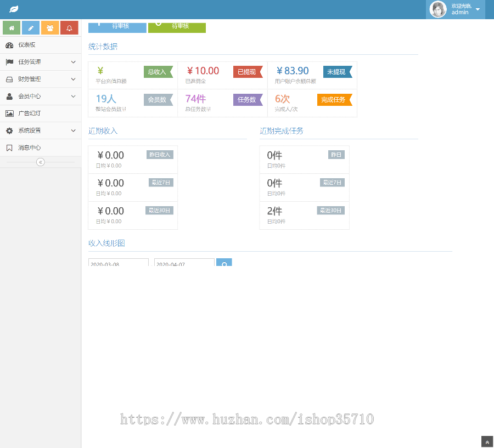Viewport: 494px width, 448px height.
Task: Click the picture icon beside 广告幻灯
Action: coord(9,114)
